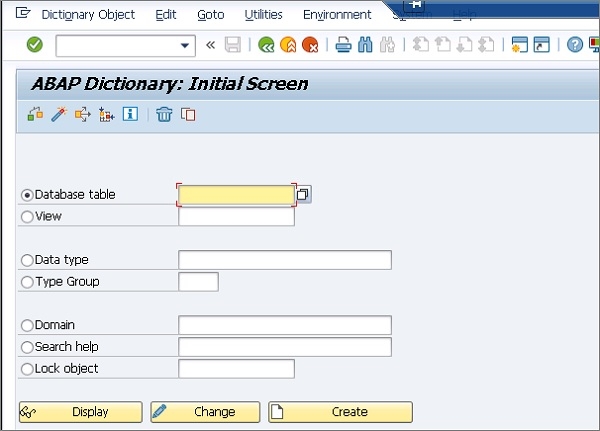The width and height of the screenshot is (600, 431).
Task: Select the Search help radio button
Action: pos(27,347)
